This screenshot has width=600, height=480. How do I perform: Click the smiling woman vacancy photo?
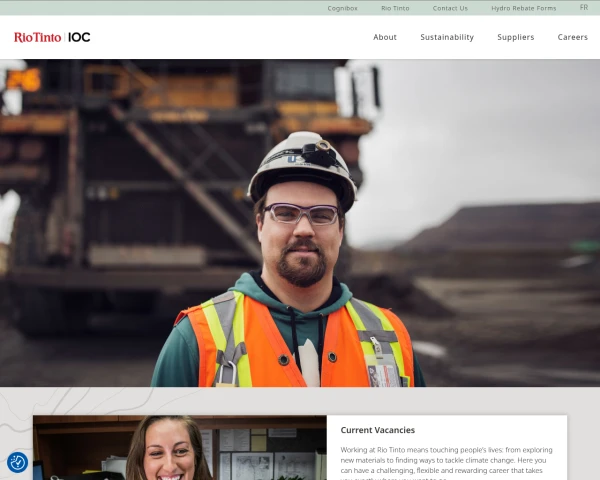(180, 447)
